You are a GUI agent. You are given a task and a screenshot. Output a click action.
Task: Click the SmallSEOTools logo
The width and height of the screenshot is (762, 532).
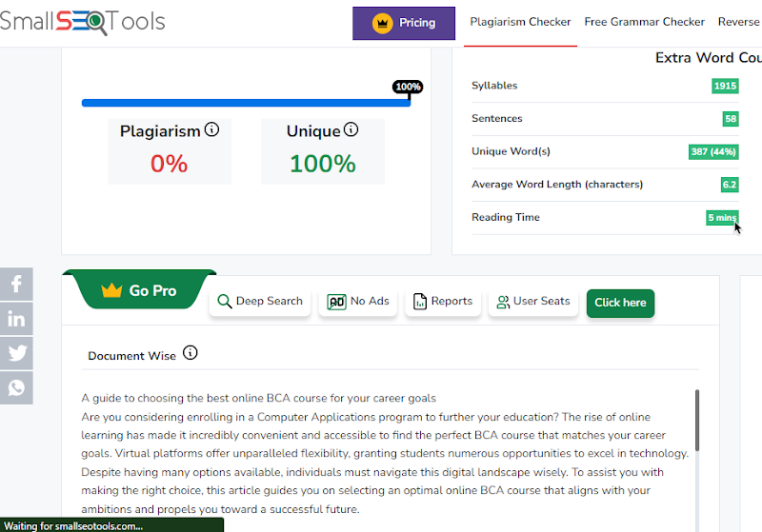click(x=83, y=21)
